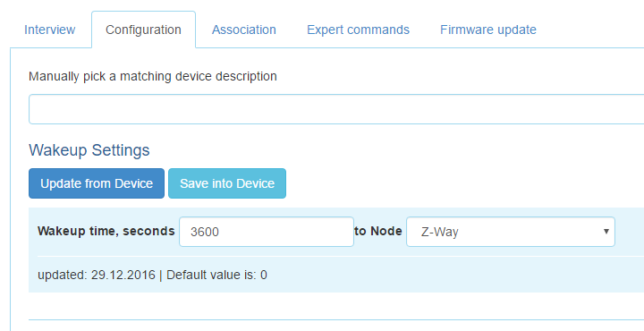Focus the Wakeup time seconds input
This screenshot has width=644, height=331.
point(267,232)
